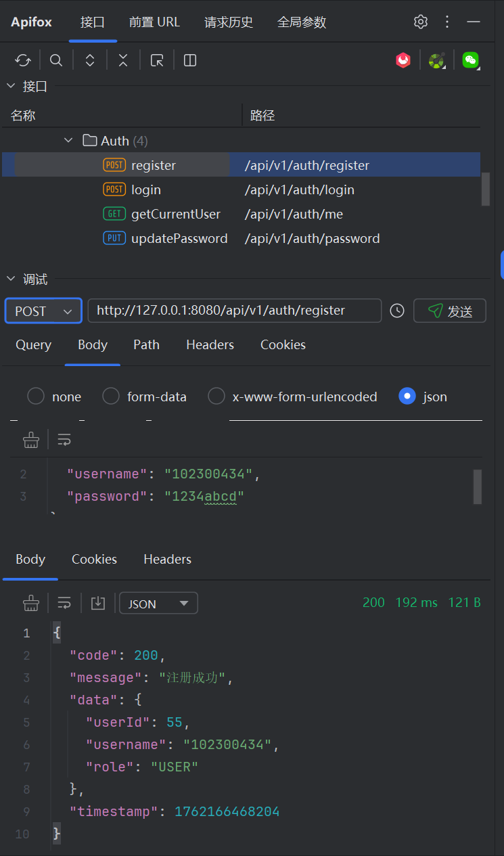Click the download response icon
Image resolution: width=504 pixels, height=856 pixels.
point(98,603)
